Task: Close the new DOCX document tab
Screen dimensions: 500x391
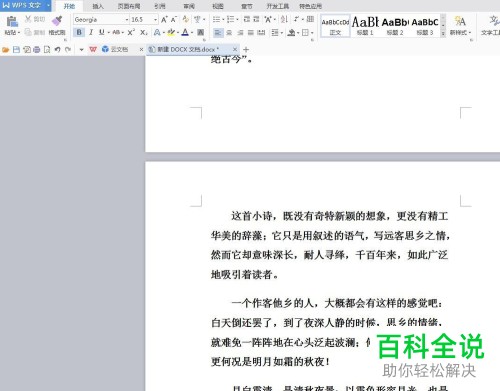Action: [x=235, y=49]
